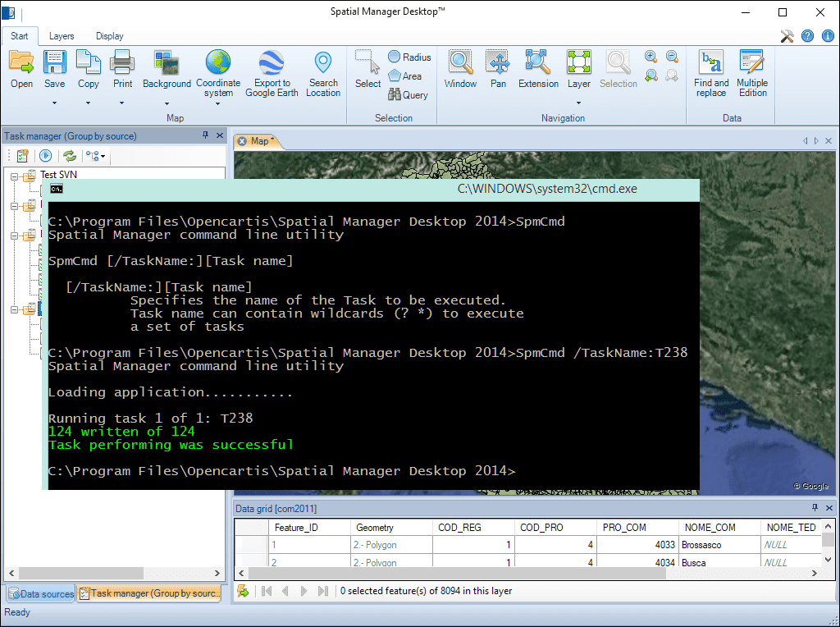Expand the Save dropdown arrow
Viewport: 840px width, 627px height.
pos(54,103)
